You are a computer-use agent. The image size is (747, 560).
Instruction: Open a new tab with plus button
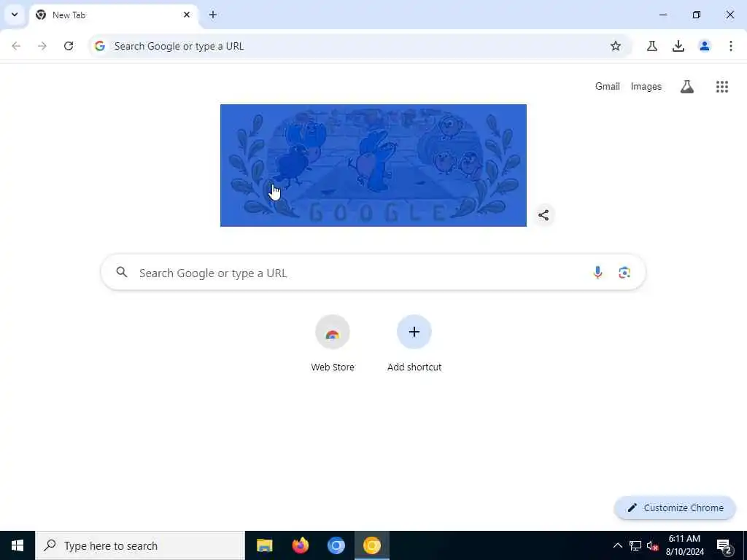click(x=213, y=15)
